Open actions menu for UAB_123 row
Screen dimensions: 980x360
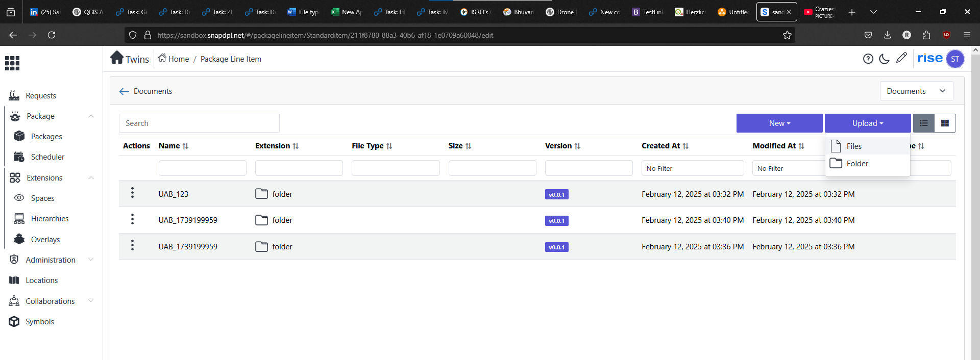point(132,193)
